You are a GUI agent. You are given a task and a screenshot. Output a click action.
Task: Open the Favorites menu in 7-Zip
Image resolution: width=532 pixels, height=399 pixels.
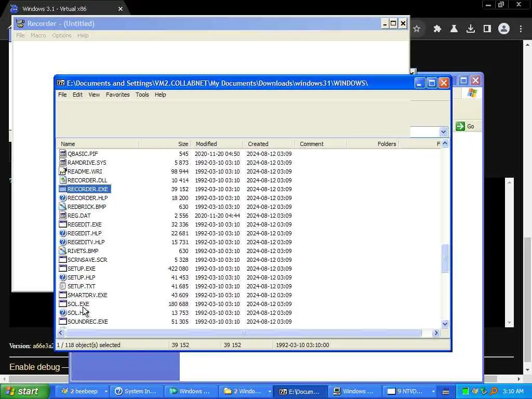[118, 95]
